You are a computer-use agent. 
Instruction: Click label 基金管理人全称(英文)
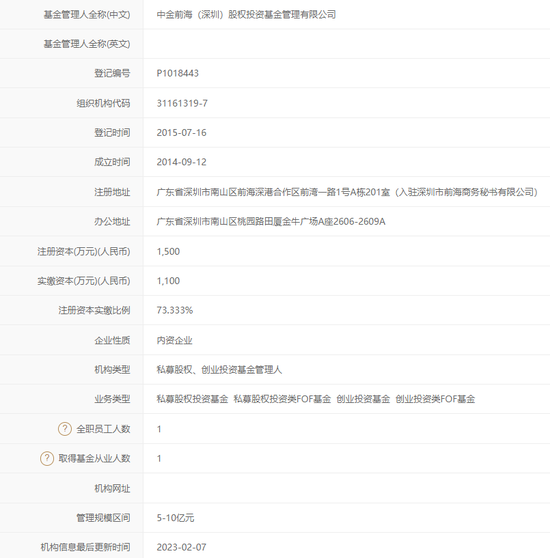coord(87,44)
